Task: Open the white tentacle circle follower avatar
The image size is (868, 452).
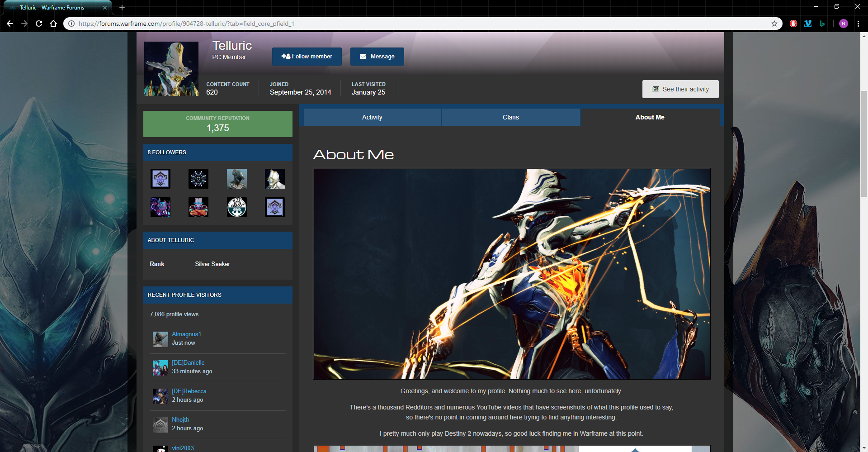Action: [x=237, y=207]
